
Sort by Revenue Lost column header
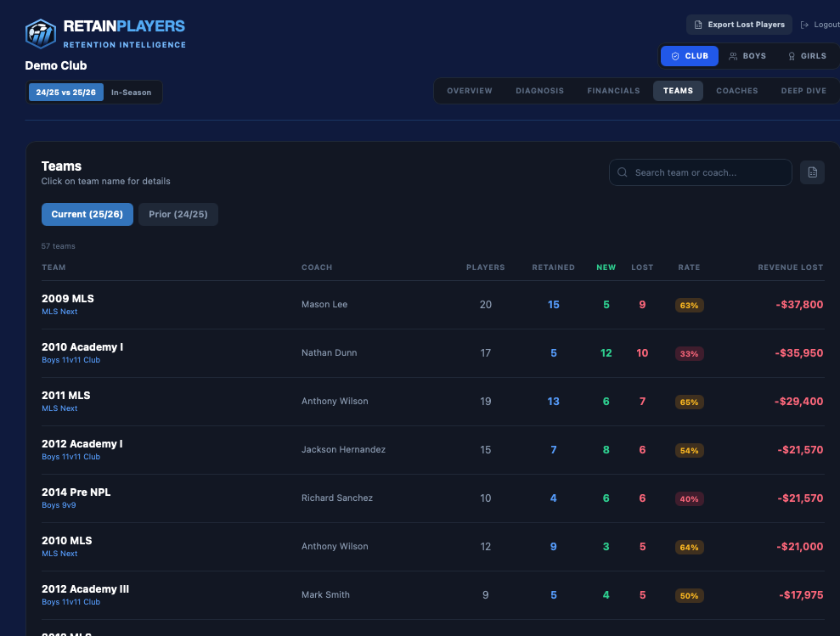point(790,267)
